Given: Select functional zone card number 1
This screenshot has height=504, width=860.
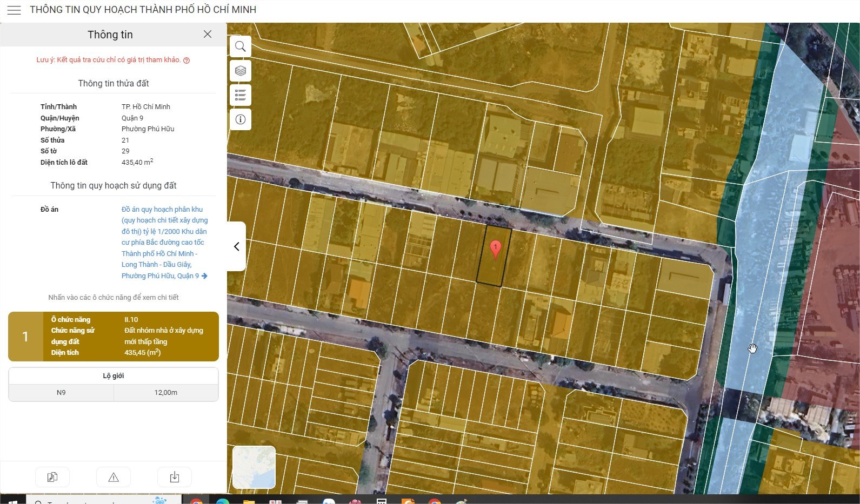Looking at the screenshot, I should (x=114, y=336).
